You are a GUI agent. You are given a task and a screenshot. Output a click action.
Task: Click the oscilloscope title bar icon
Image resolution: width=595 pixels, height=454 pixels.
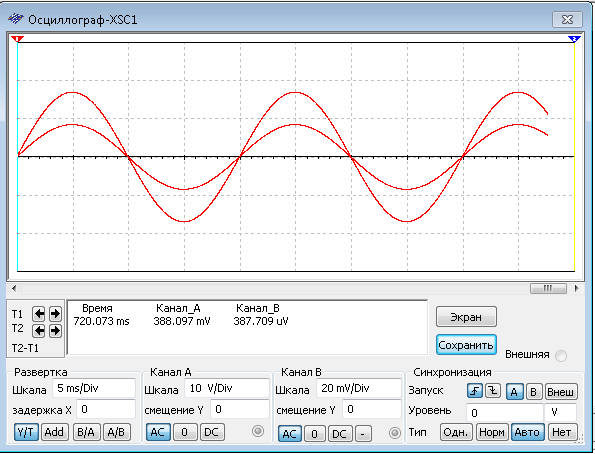[x=16, y=19]
